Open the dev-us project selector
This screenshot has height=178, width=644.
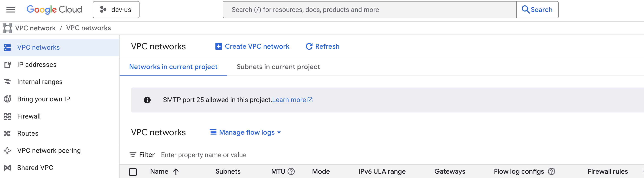coord(116,10)
